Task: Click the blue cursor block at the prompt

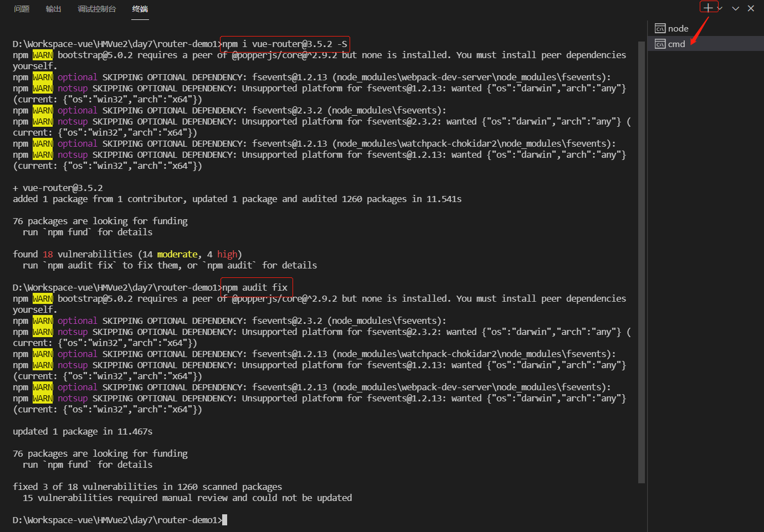Action: 224,519
